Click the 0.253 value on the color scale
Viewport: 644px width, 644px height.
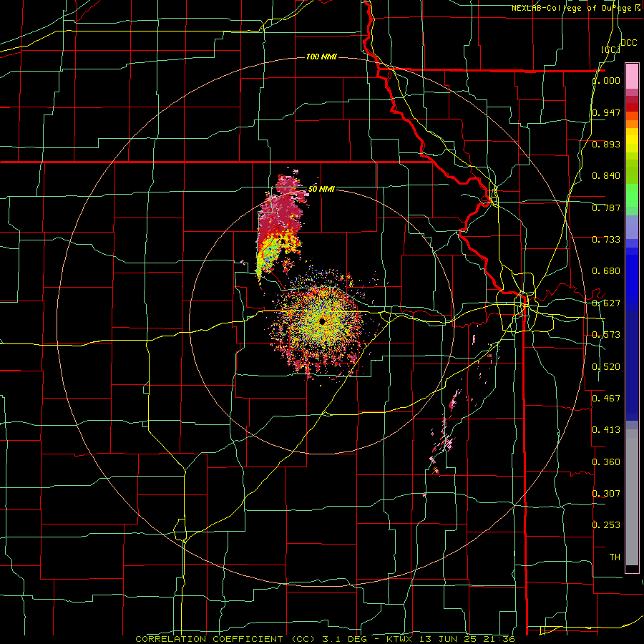[x=606, y=525]
